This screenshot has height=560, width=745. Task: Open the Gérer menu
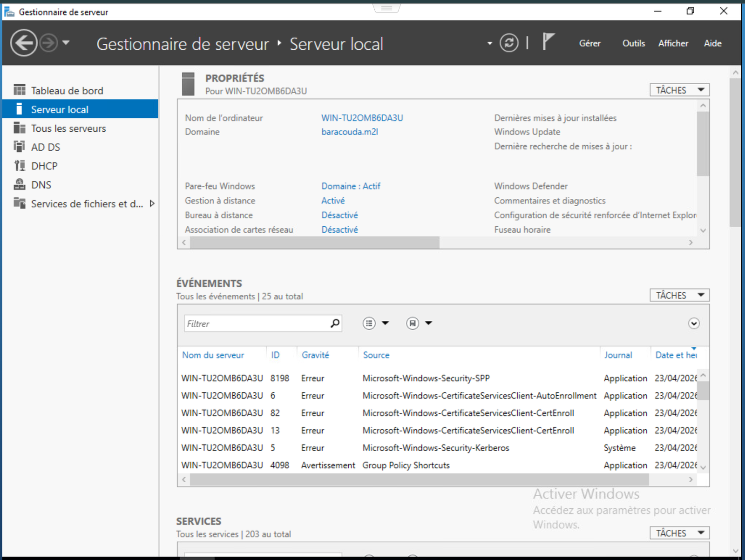590,43
